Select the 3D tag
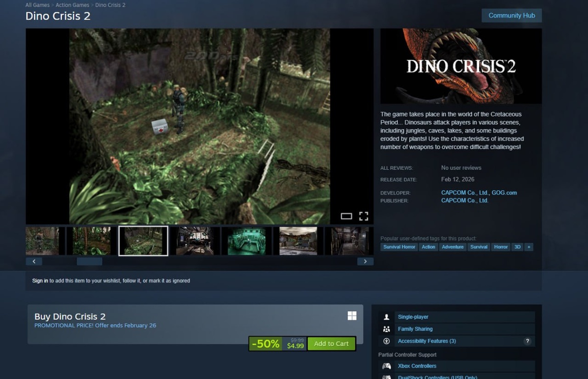This screenshot has height=379, width=588. tap(517, 247)
